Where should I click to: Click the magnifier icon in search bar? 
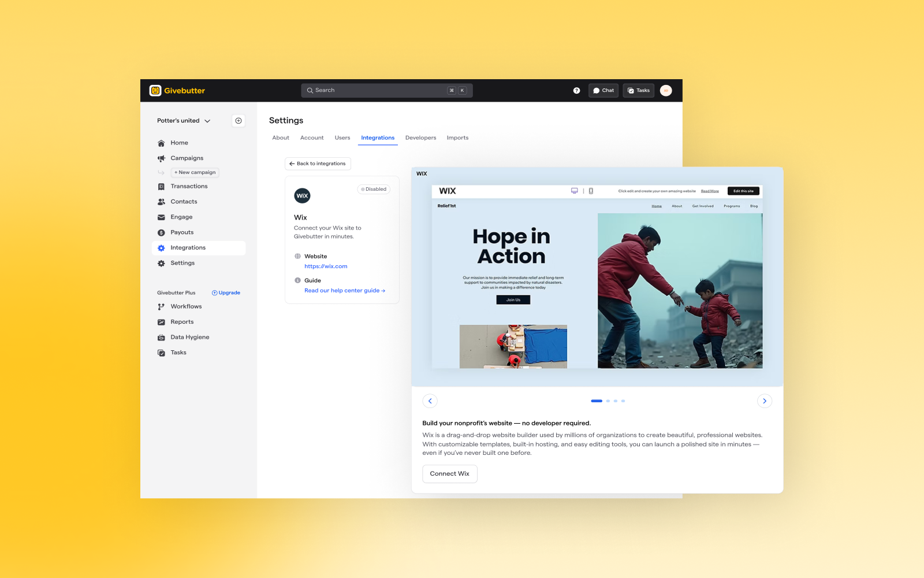[310, 91]
